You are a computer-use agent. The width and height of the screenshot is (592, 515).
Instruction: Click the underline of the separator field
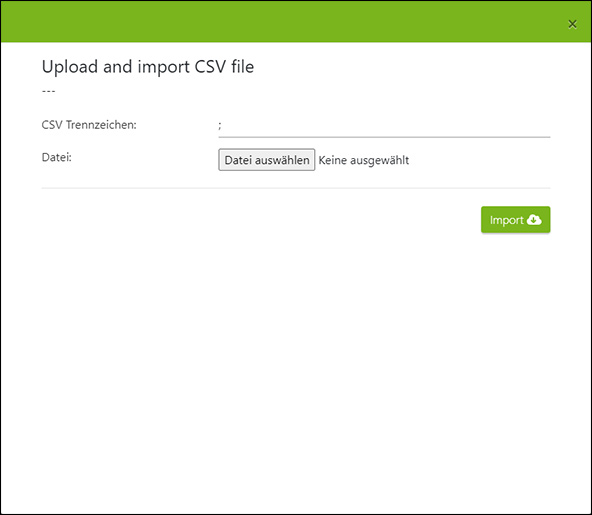[x=384, y=137]
